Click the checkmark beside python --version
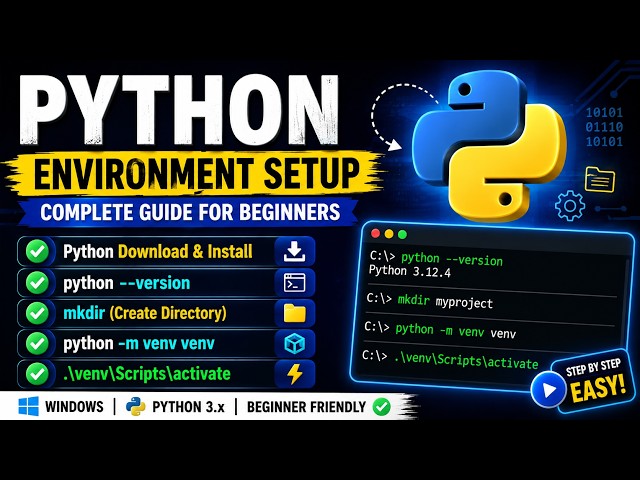The width and height of the screenshot is (640, 480). coord(37,282)
